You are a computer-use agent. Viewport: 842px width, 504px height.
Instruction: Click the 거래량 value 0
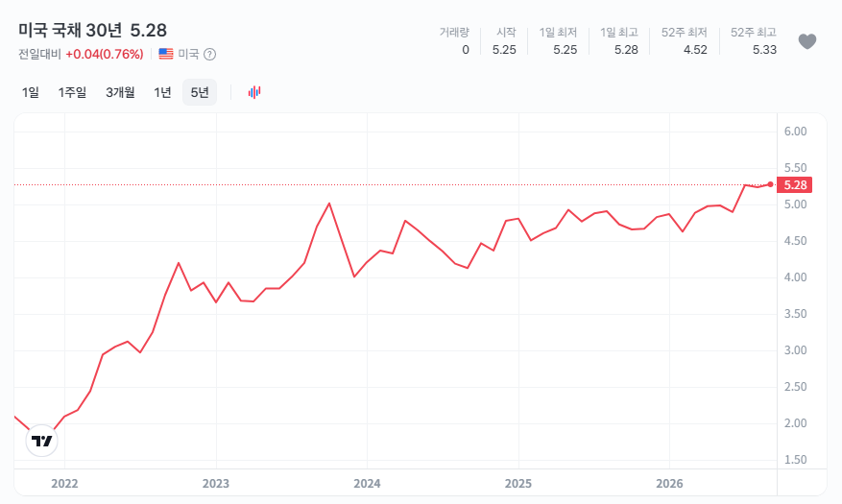point(466,50)
